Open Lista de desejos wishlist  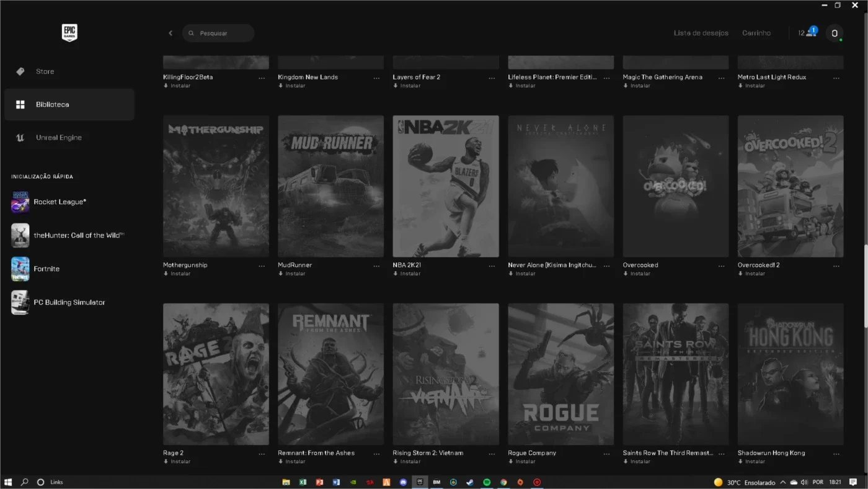(x=701, y=33)
